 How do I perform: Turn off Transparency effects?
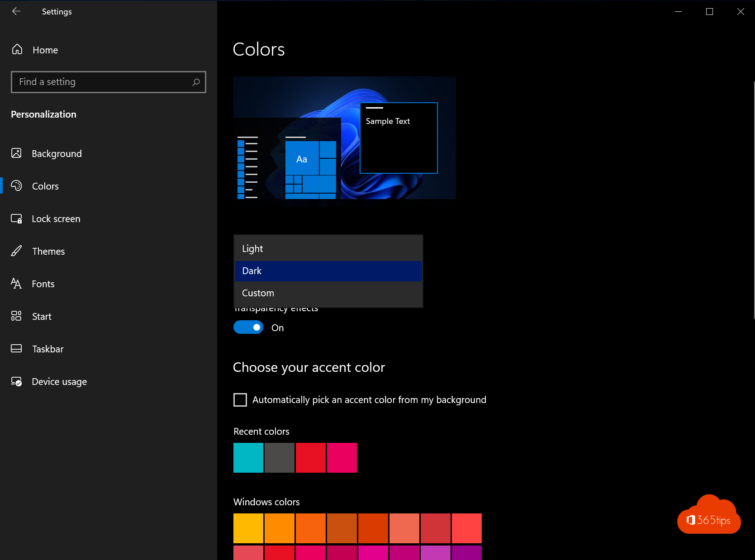tap(248, 327)
